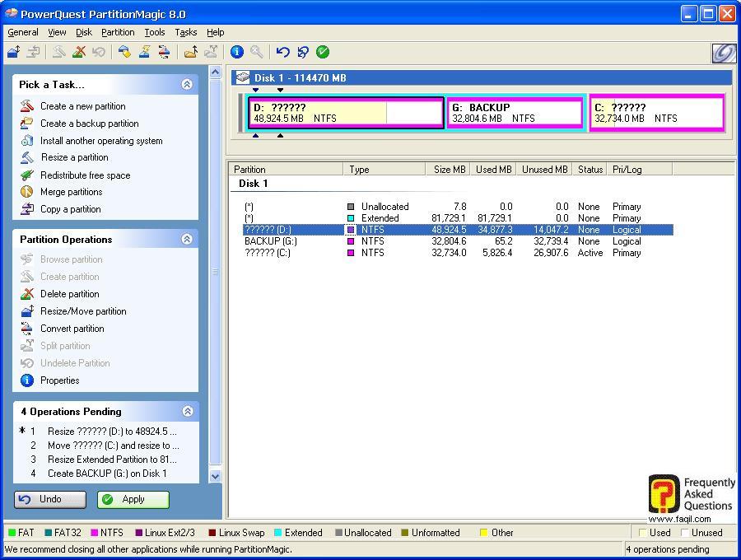Screen dimensions: 741x560
Task: Click the Delete partition toolbar icon
Action: pyautogui.click(x=79, y=52)
